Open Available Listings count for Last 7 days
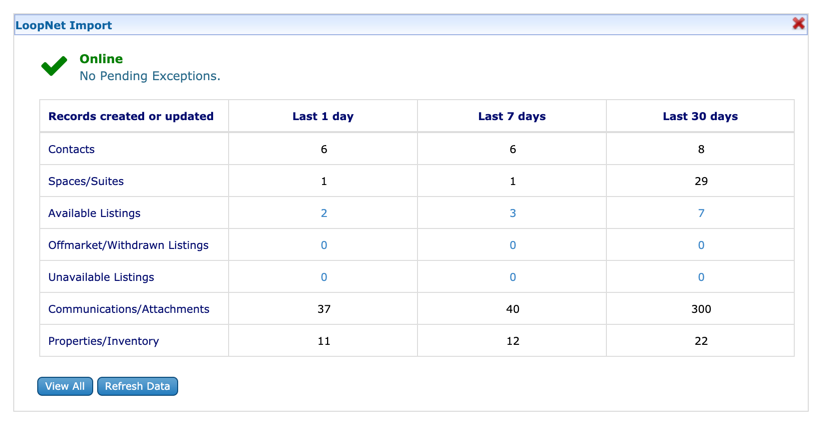This screenshot has width=822, height=423. click(x=513, y=213)
